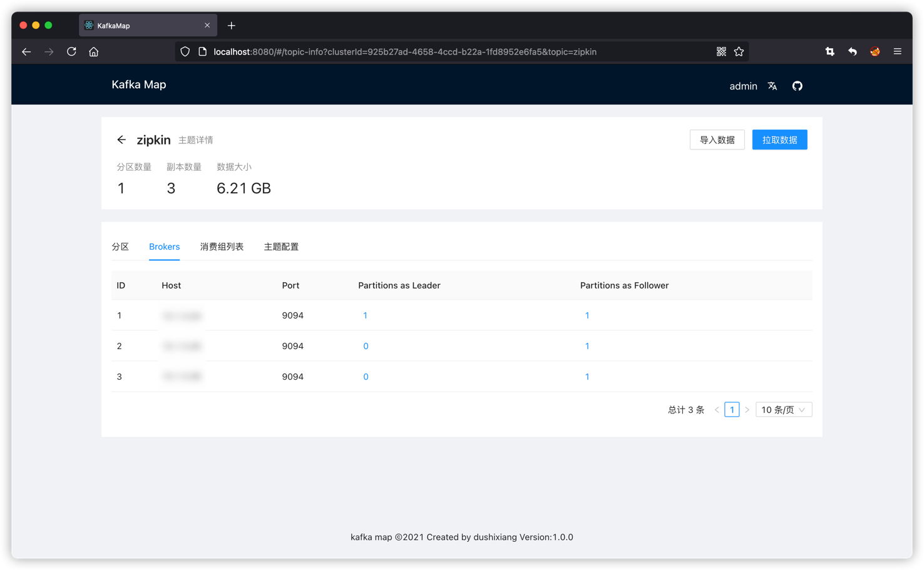Click the previous page arrow in pagination
The height and width of the screenshot is (570, 924).
[717, 410]
